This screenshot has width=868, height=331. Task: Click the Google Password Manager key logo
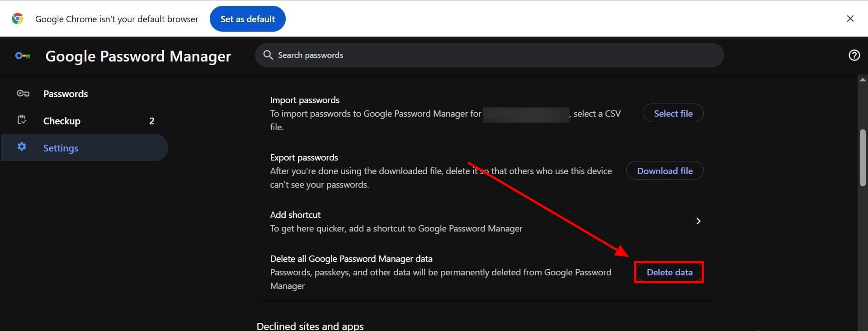pyautogui.click(x=22, y=56)
